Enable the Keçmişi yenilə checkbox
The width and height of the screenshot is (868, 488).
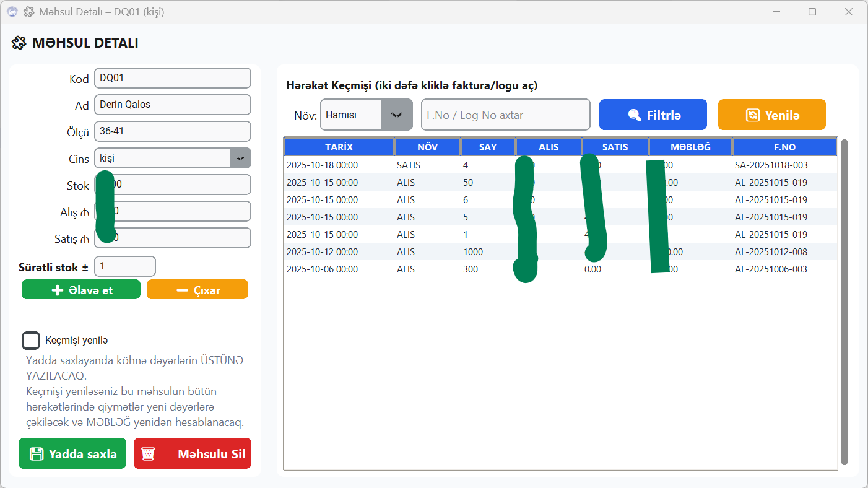(31, 340)
